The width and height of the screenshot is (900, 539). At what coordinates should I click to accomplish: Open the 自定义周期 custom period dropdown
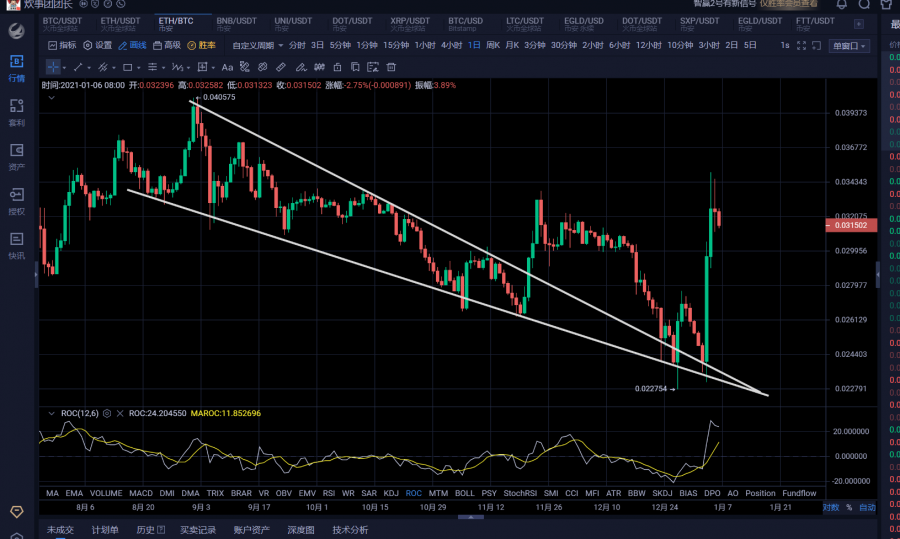[258, 45]
